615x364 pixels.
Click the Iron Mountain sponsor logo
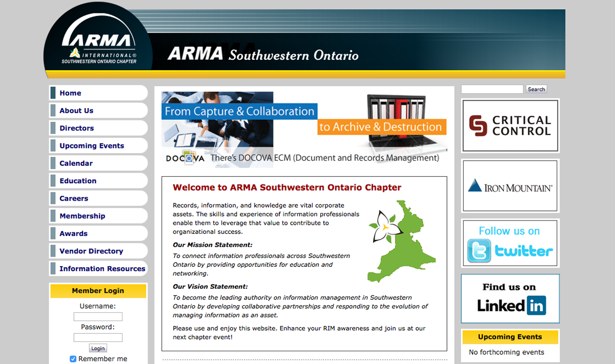click(510, 186)
